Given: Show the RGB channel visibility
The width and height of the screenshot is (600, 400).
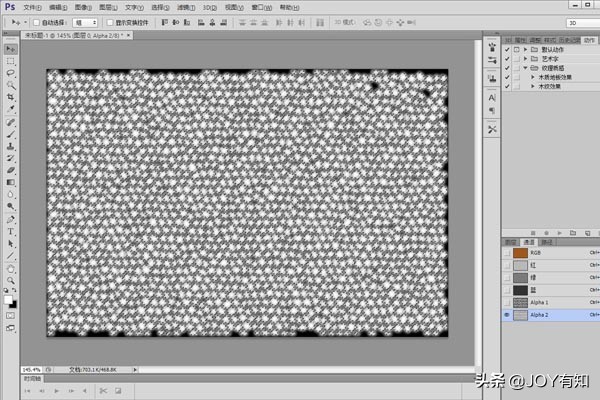Looking at the screenshot, I should tap(508, 254).
